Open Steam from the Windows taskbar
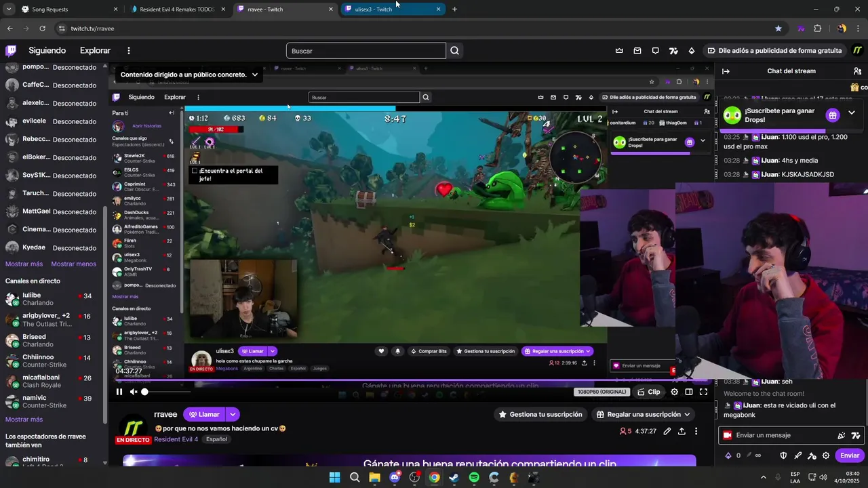This screenshot has height=488, width=868. 454,477
